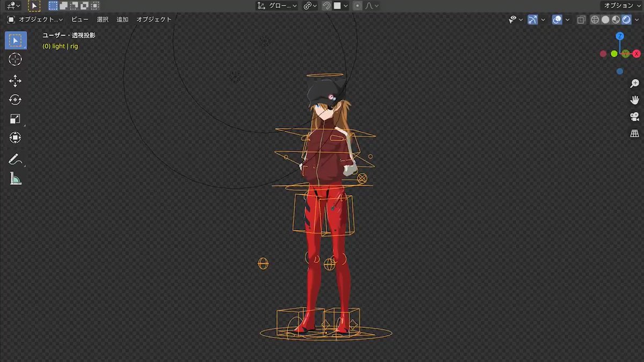This screenshot has height=362, width=644.
Task: Select the Measure ruler tool
Action: click(16, 179)
